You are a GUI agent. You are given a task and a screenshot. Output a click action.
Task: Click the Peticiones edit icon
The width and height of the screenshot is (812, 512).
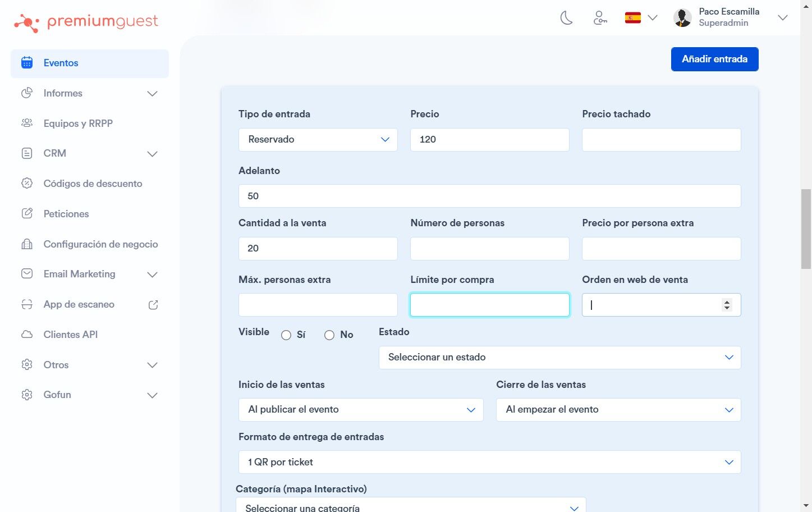point(27,213)
